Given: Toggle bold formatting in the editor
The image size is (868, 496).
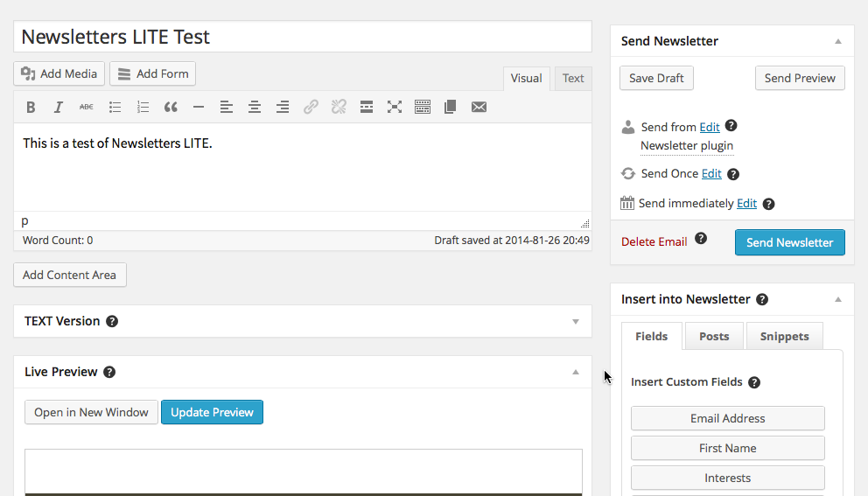Looking at the screenshot, I should (x=31, y=108).
